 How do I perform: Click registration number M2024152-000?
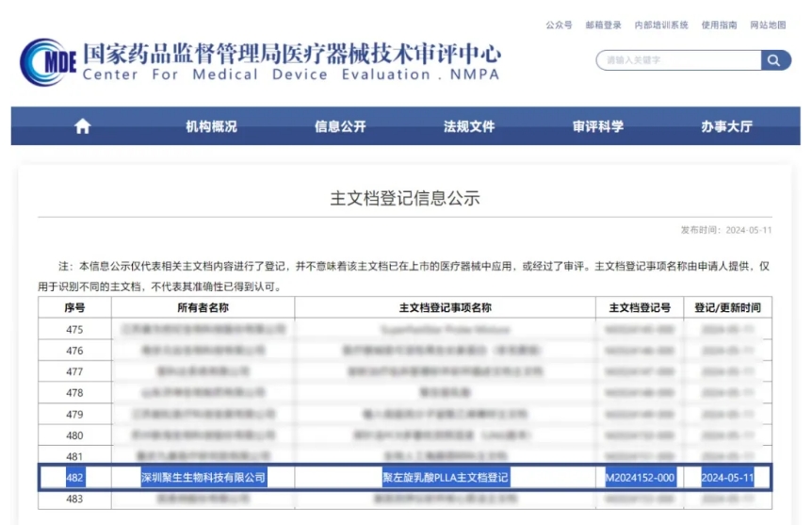click(x=640, y=478)
